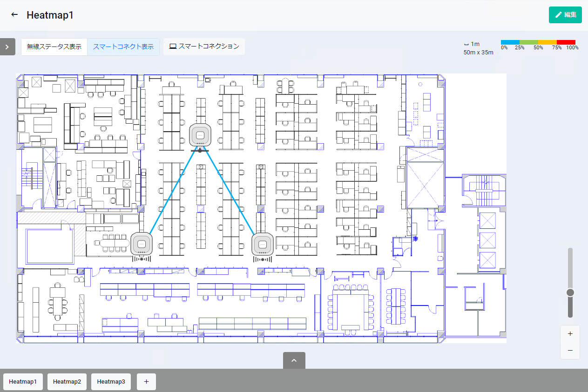Select the bottom left access point icon
Screen dimensions: 588x392
pos(142,244)
